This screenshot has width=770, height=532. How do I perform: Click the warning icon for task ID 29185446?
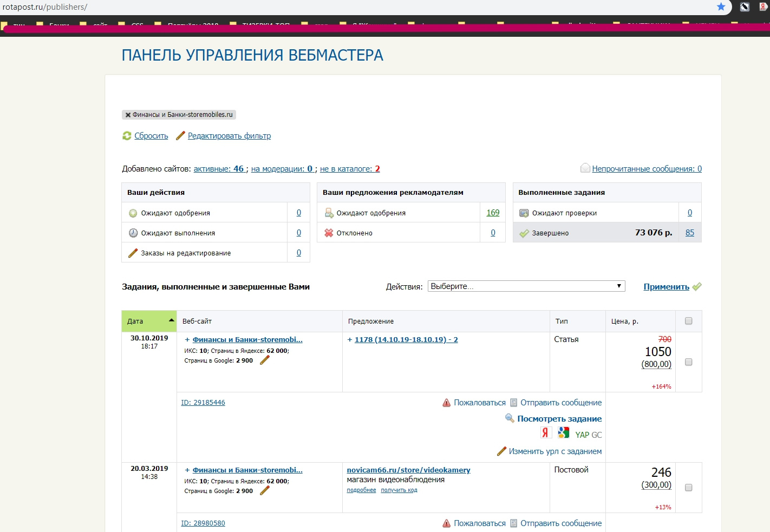click(x=446, y=403)
